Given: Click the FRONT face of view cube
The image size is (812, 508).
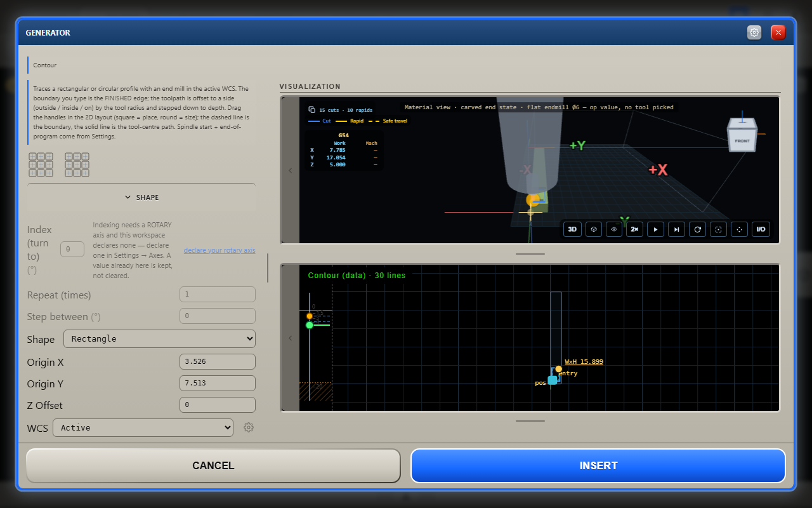Looking at the screenshot, I should coord(742,141).
